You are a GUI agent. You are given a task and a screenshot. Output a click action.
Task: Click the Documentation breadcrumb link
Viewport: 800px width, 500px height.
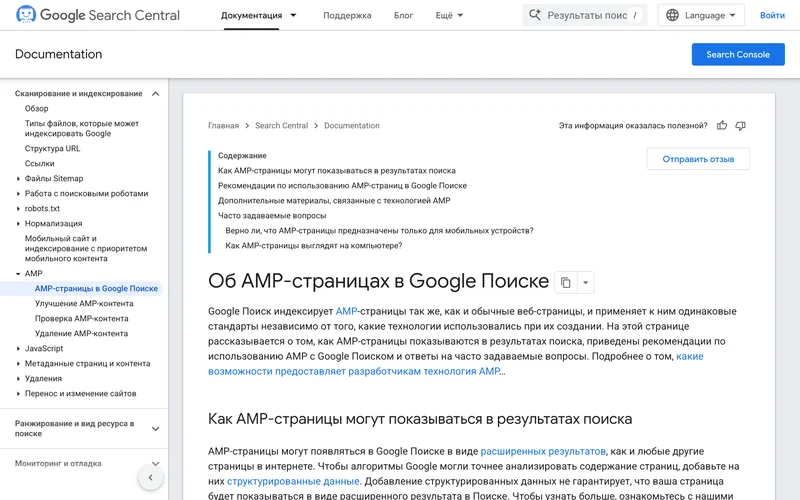pos(352,126)
